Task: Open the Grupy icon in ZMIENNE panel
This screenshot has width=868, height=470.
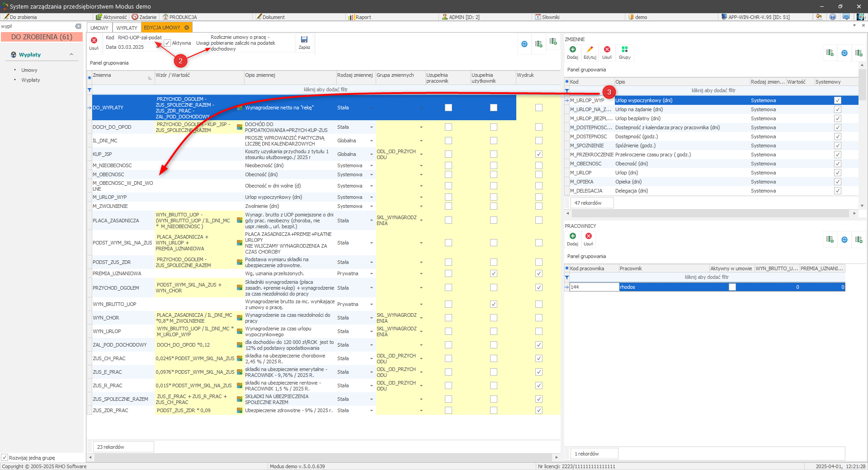Action: click(x=624, y=50)
